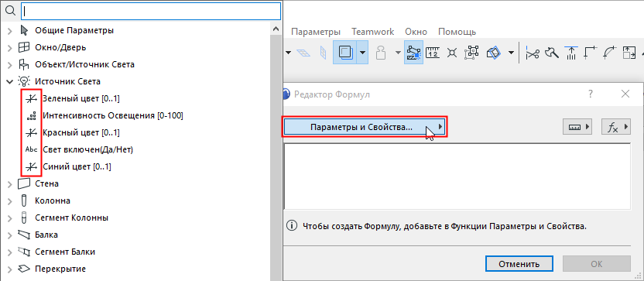Open the Окно menu
The image size is (644, 281).
(416, 32)
